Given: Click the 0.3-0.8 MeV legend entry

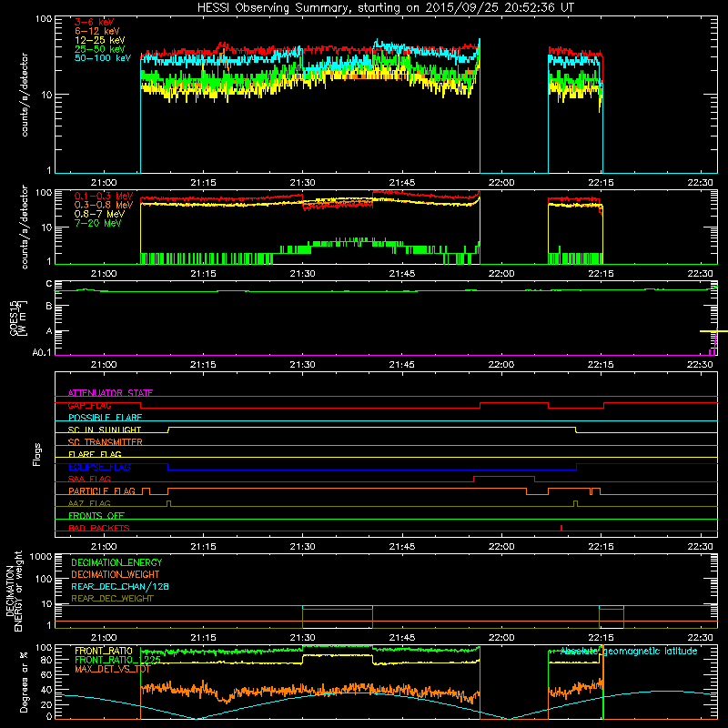Looking at the screenshot, I should point(104,205).
